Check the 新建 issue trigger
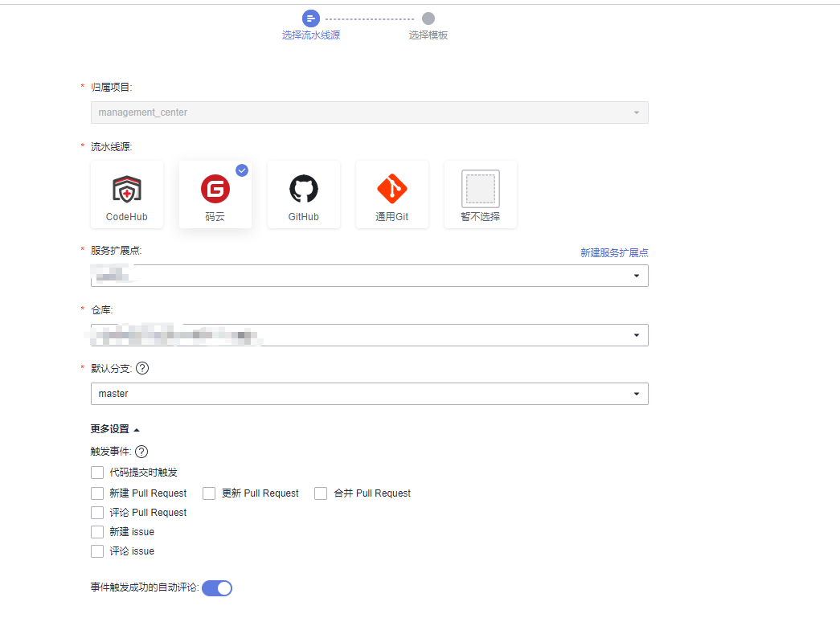This screenshot has width=840, height=618. coord(97,532)
